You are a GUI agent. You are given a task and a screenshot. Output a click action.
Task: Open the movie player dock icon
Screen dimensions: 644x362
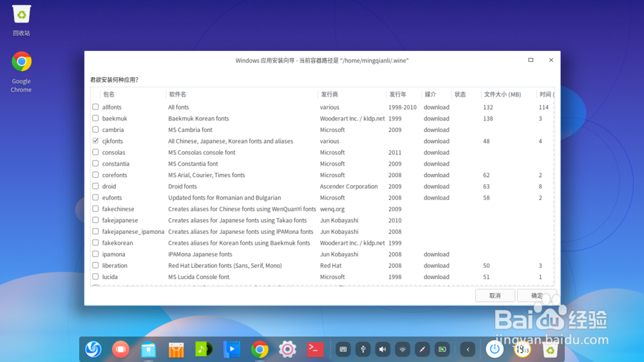[x=232, y=349]
